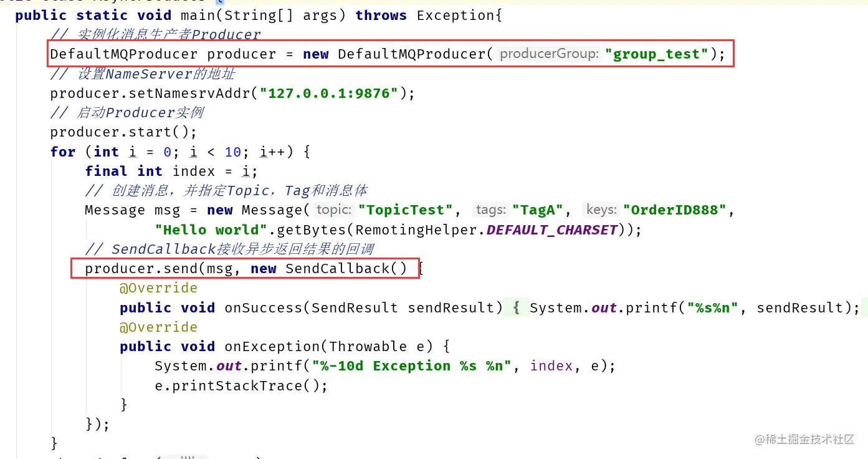Select the "OrderID888" string literal
The width and height of the screenshot is (868, 459).
point(675,210)
